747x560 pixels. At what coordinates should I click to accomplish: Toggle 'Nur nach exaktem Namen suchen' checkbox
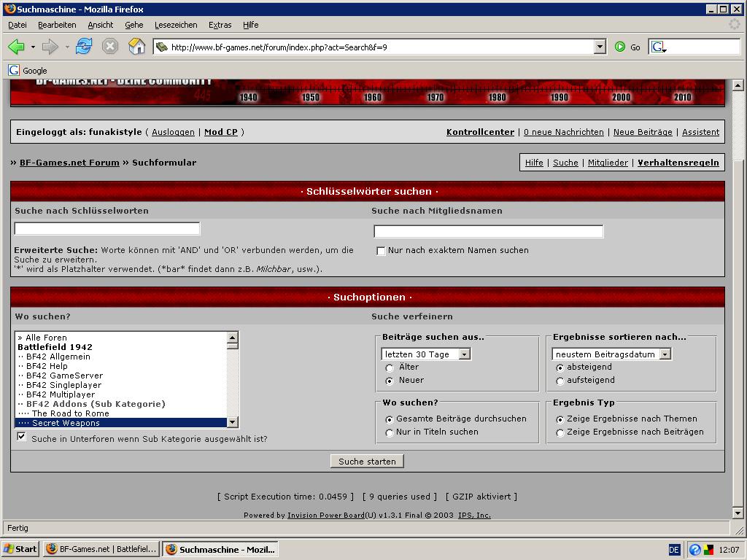point(381,251)
